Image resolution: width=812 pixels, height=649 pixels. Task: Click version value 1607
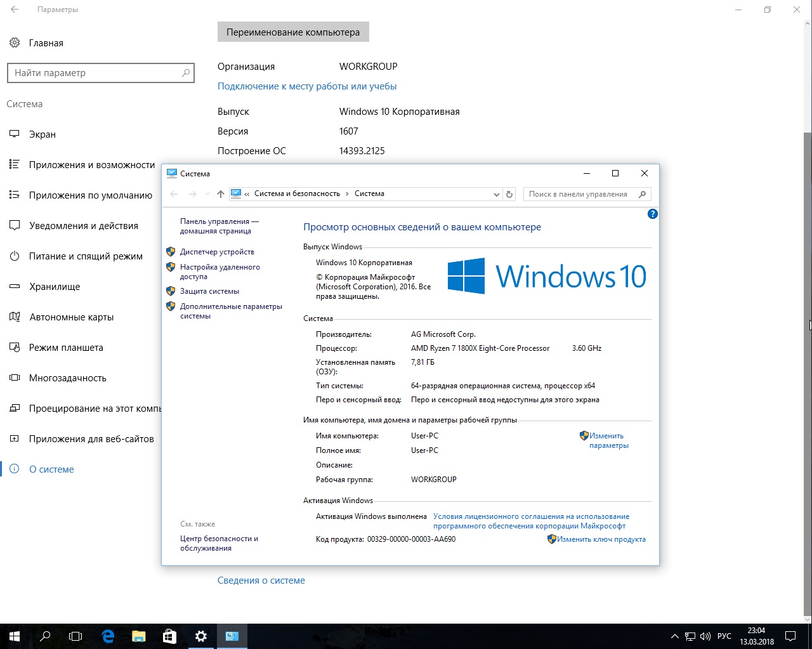click(x=349, y=131)
